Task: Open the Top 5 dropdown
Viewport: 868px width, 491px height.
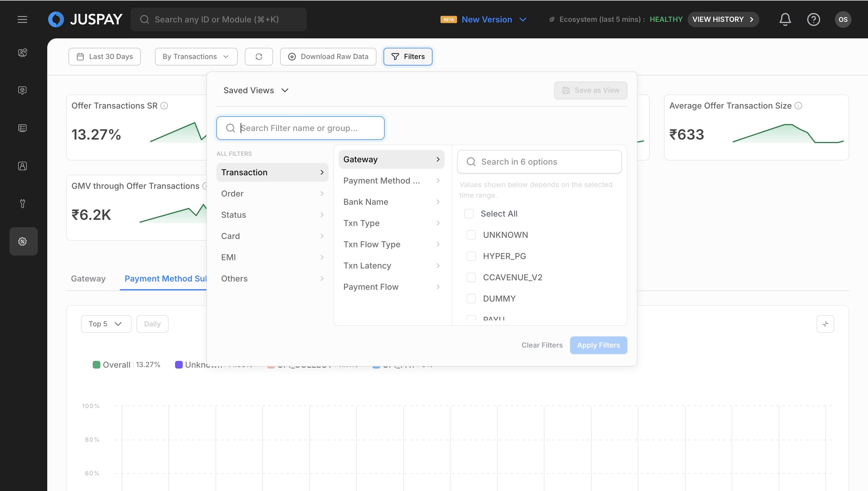Action: (x=106, y=324)
